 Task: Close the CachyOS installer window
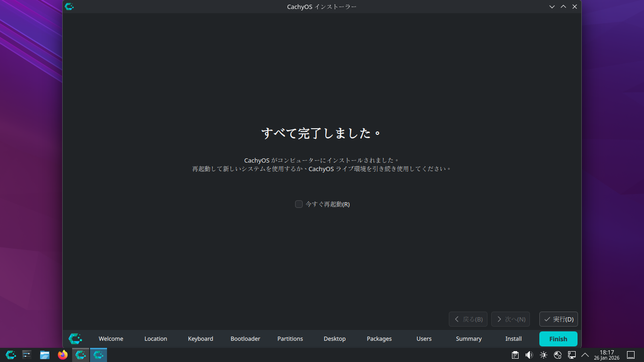coord(575,7)
